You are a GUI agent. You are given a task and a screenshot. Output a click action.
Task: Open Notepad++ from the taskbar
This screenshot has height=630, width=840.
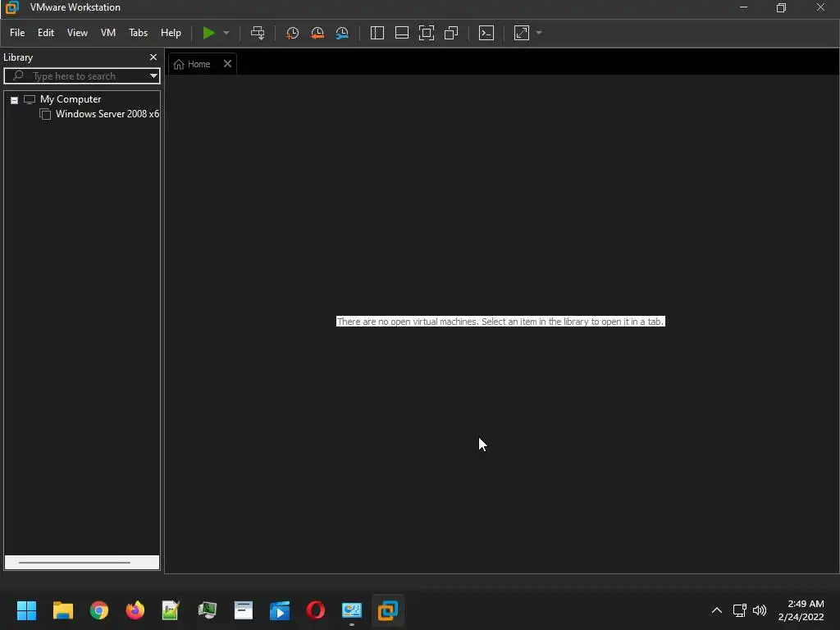[x=171, y=610]
